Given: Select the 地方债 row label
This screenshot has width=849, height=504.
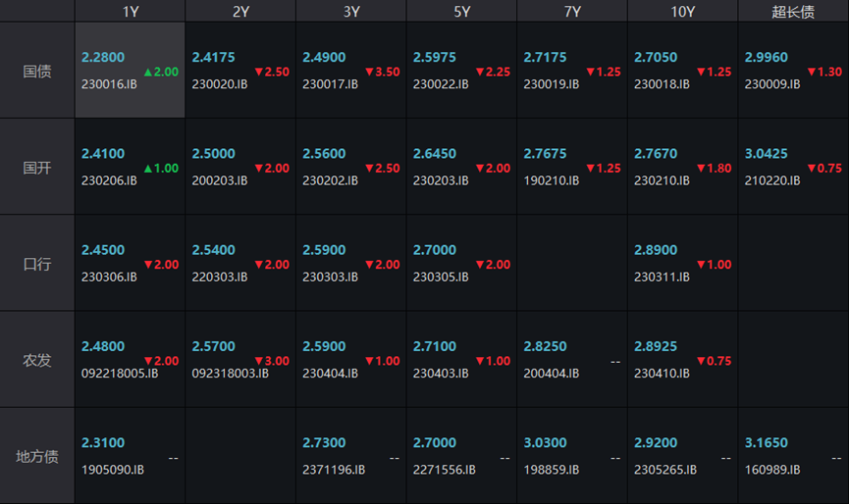Looking at the screenshot, I should pos(37,457).
